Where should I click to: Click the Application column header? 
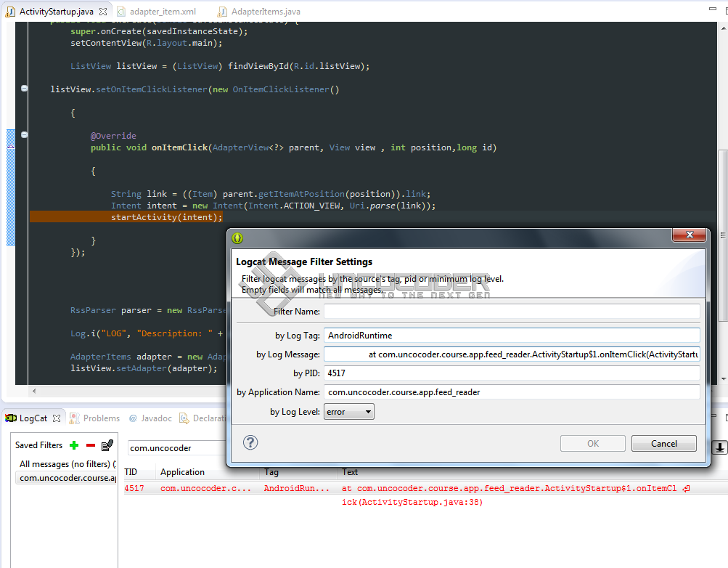(x=182, y=472)
